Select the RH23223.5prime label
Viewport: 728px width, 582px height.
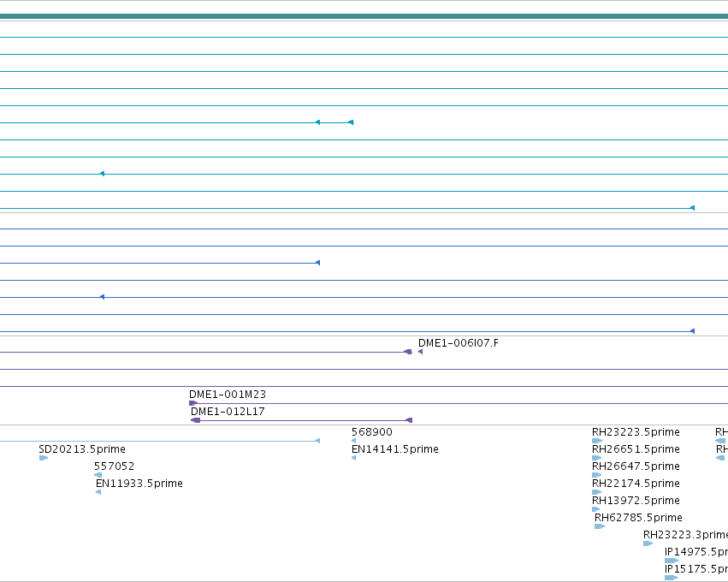[636, 432]
